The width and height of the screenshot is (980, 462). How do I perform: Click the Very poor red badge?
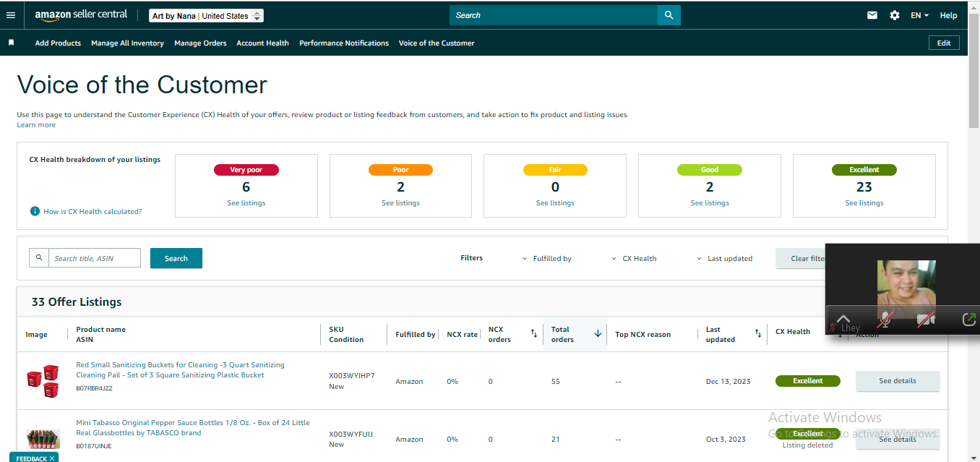tap(246, 170)
